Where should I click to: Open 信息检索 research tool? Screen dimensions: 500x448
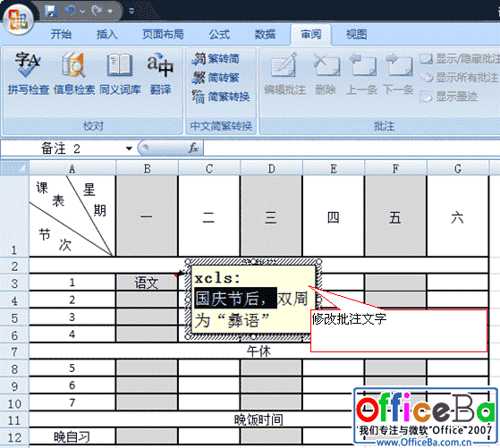74,74
